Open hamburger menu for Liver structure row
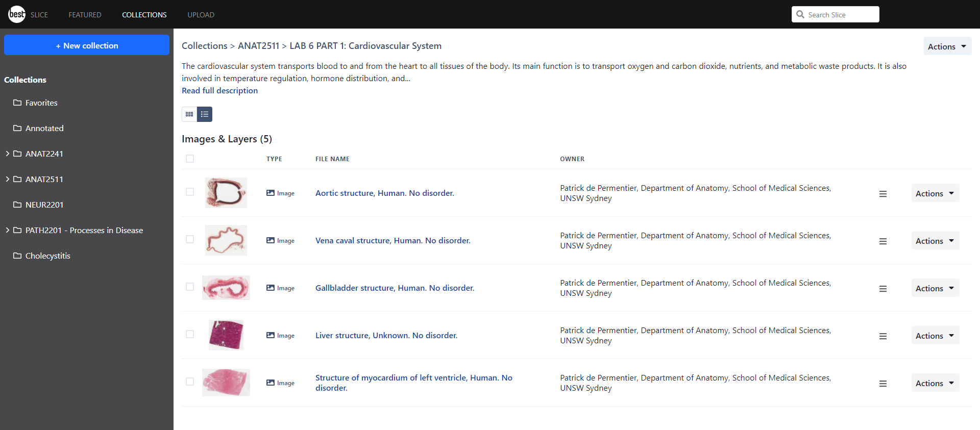The width and height of the screenshot is (980, 430). [883, 336]
